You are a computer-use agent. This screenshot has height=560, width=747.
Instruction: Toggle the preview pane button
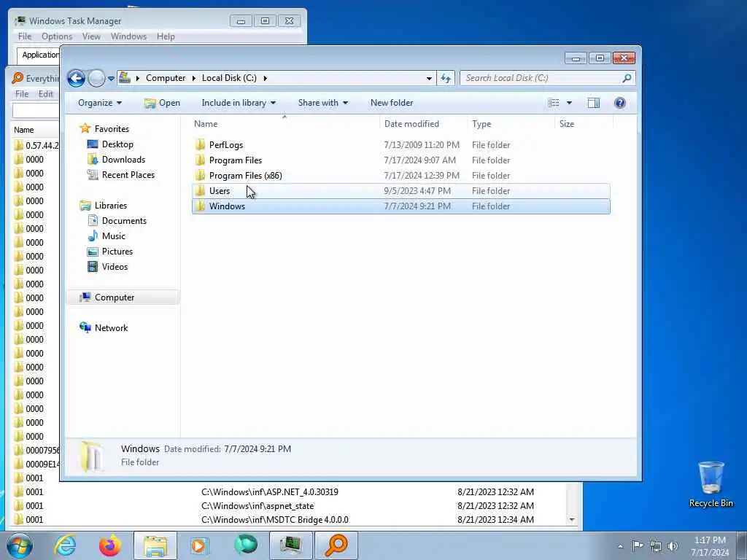[594, 103]
